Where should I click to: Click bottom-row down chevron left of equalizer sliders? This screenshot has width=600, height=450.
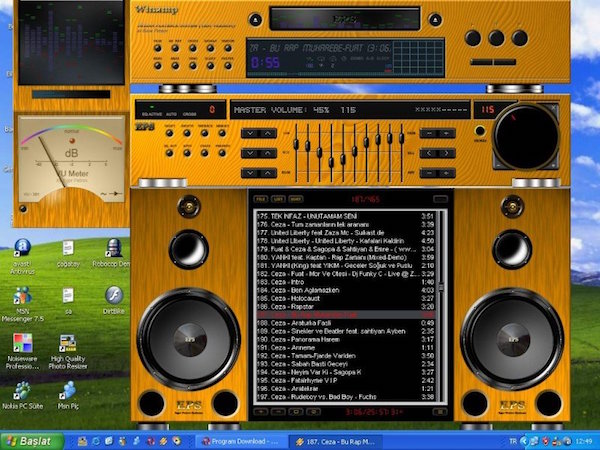(250, 173)
